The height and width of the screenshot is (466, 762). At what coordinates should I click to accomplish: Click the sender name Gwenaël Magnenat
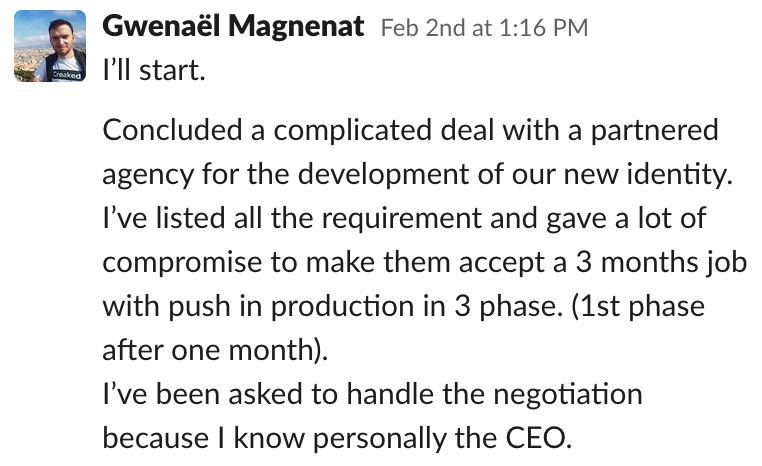point(233,26)
